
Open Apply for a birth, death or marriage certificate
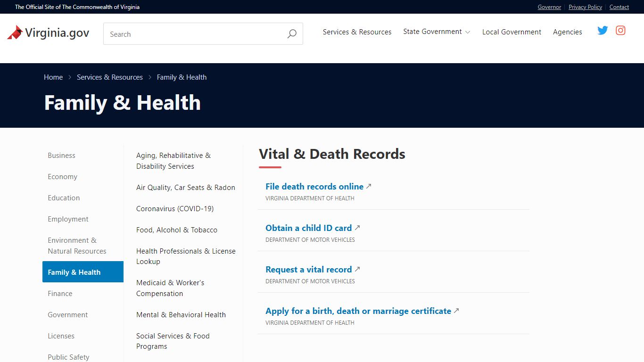[358, 311]
